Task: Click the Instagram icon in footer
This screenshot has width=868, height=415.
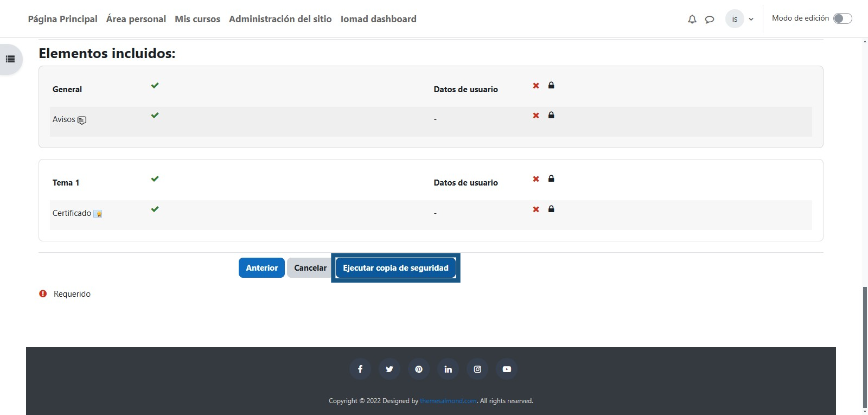Action: [x=477, y=369]
